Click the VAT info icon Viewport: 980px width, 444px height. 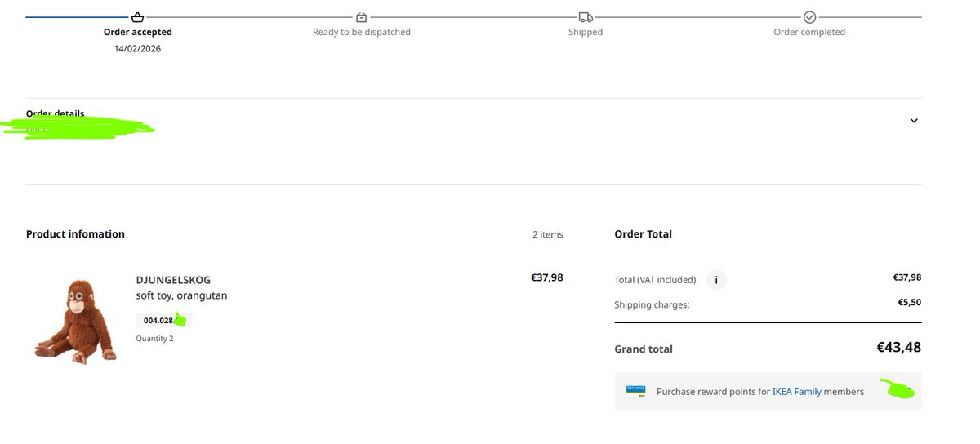coord(716,280)
